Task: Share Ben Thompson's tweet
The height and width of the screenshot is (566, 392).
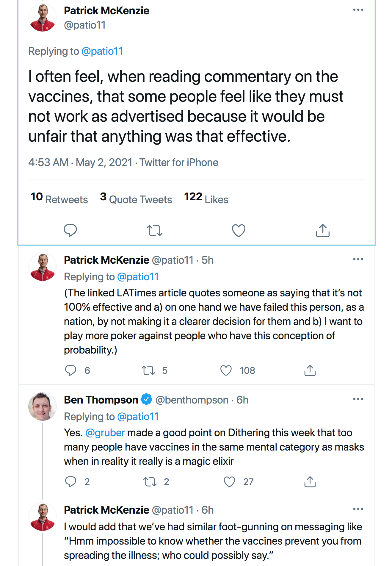Action: (310, 481)
